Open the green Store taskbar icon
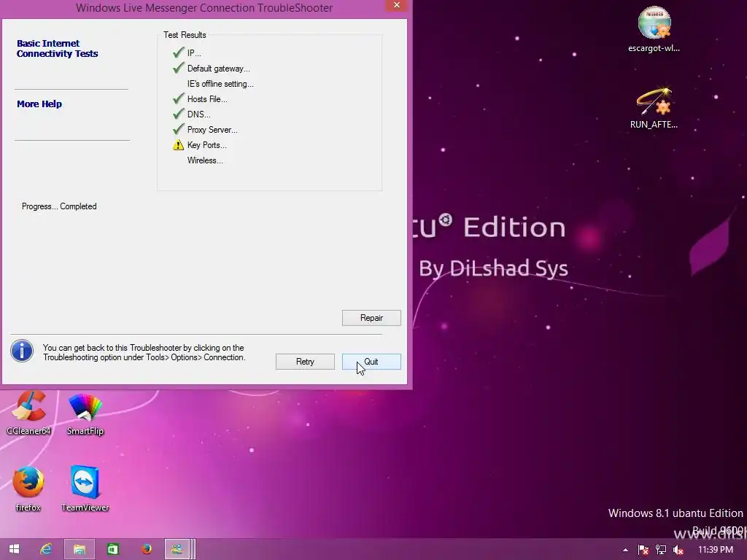This screenshot has width=747, height=560. coord(113,549)
